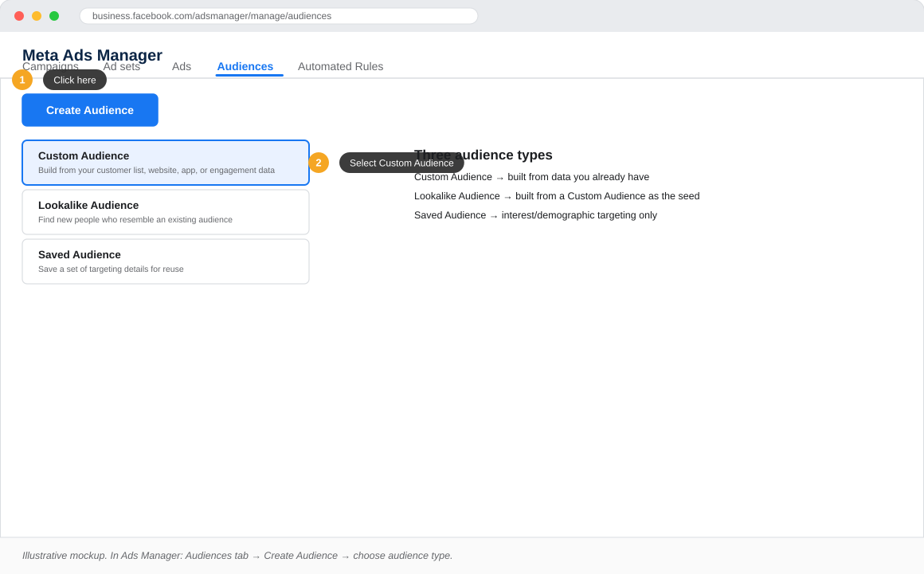The height and width of the screenshot is (574, 924).
Task: Click the green maximize window button
Action: (x=54, y=16)
